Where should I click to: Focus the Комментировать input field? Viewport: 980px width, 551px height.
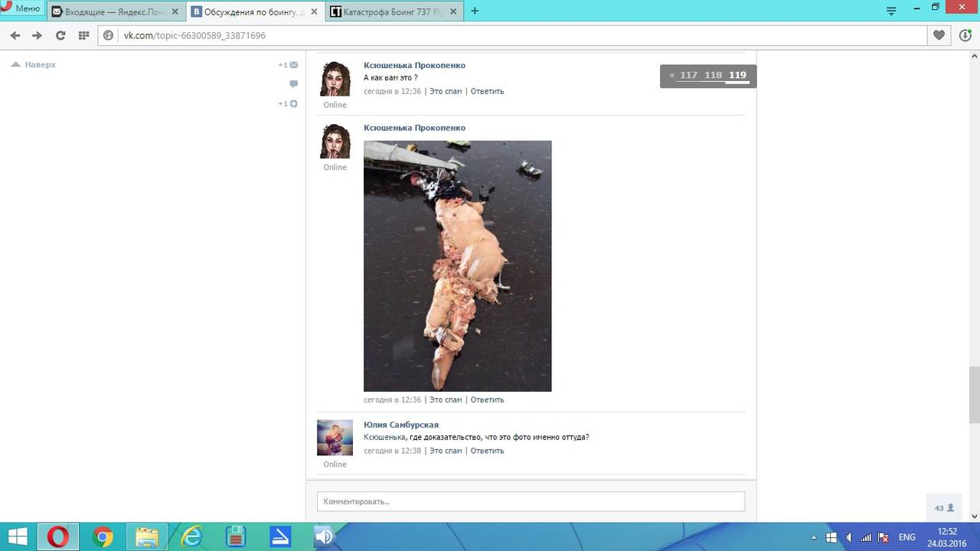[x=531, y=501]
